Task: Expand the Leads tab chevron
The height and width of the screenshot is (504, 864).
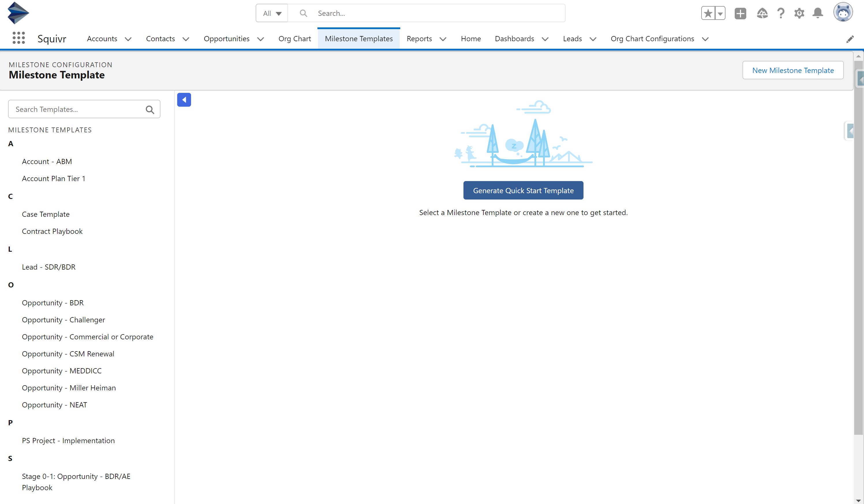Action: (592, 39)
